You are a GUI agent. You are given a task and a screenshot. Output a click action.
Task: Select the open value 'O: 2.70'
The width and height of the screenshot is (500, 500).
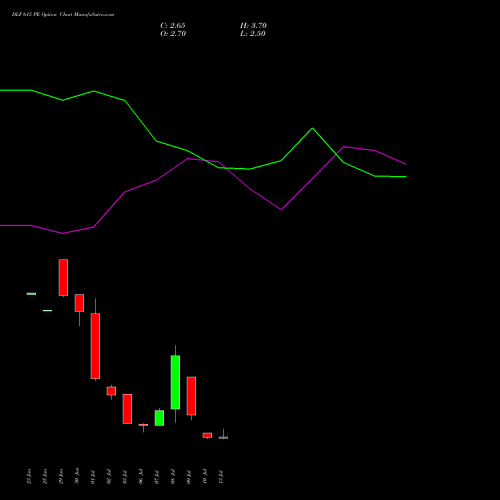pos(173,34)
